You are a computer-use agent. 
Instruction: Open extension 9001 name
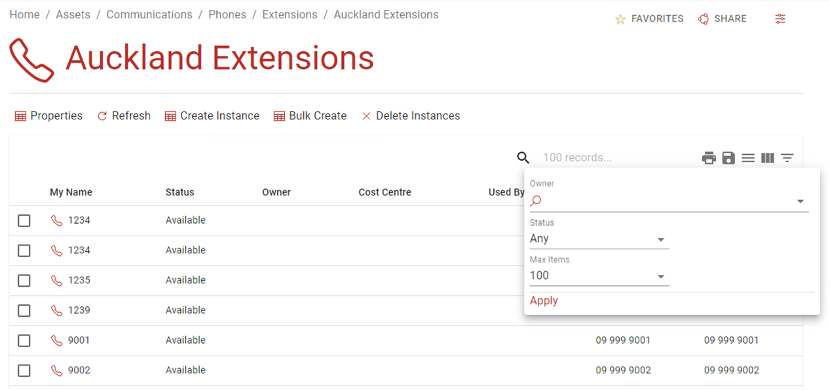pyautogui.click(x=79, y=340)
